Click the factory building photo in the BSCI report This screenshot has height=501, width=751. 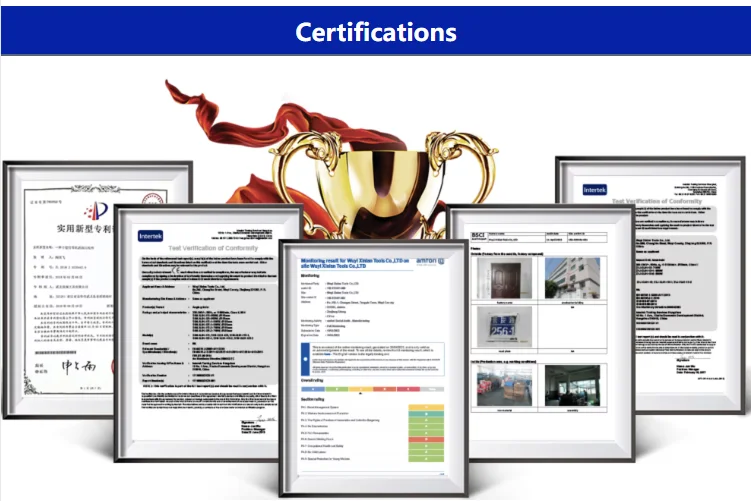click(572, 278)
